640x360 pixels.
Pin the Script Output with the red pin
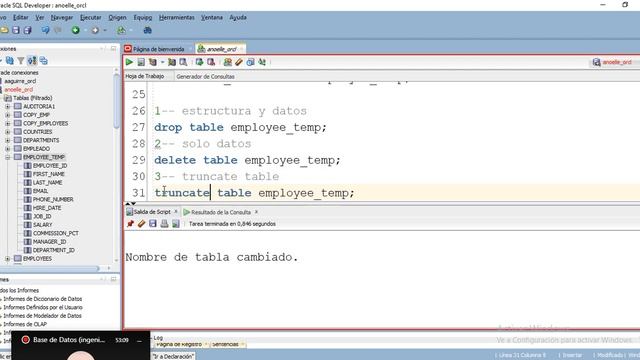click(130, 224)
